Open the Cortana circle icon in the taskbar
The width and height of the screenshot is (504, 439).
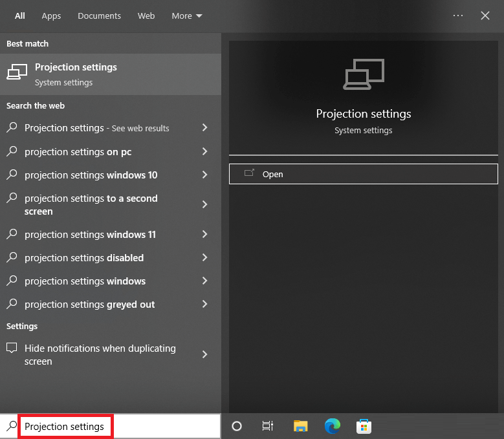pyautogui.click(x=237, y=426)
